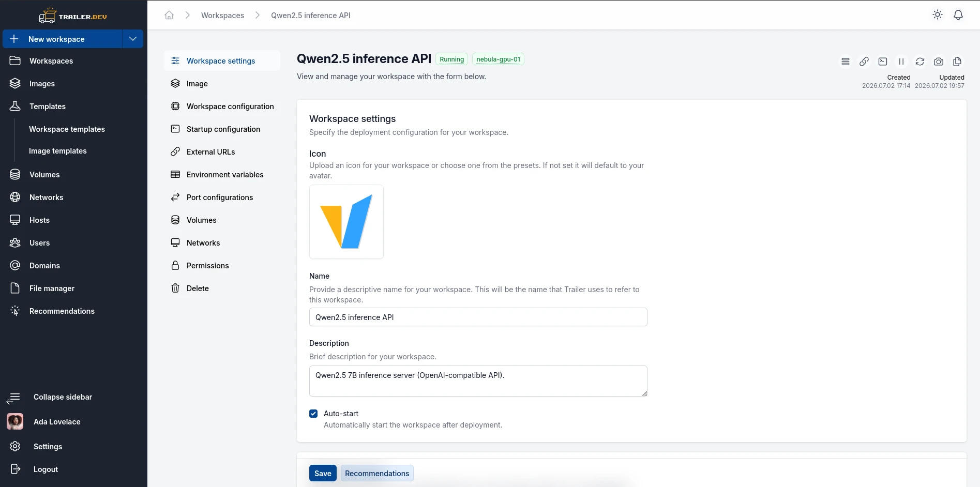
Task: Click Workspaces breadcrumb link
Action: [x=222, y=16]
